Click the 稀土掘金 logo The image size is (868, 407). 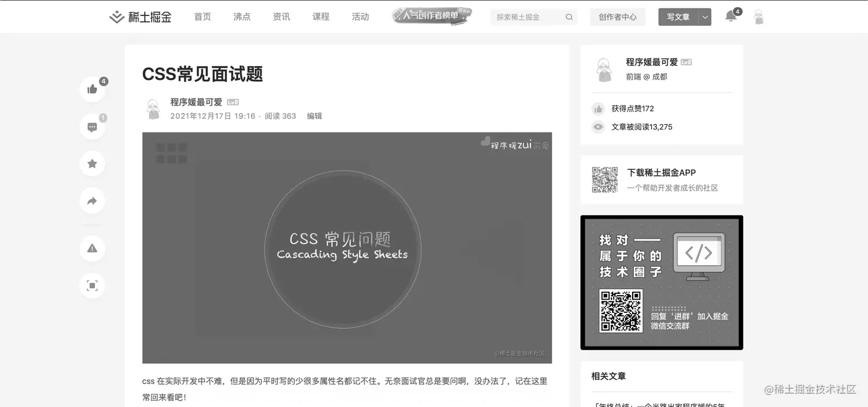pos(140,17)
